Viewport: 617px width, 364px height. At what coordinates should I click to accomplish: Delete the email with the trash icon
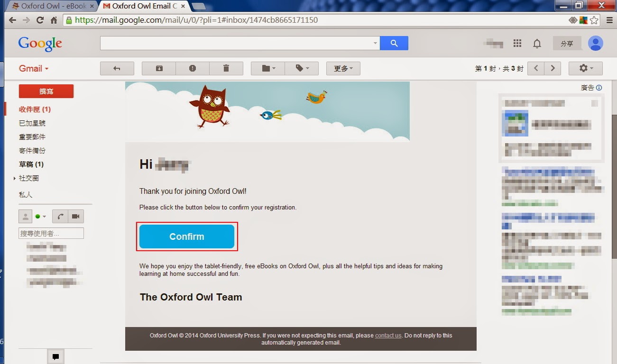pyautogui.click(x=226, y=68)
